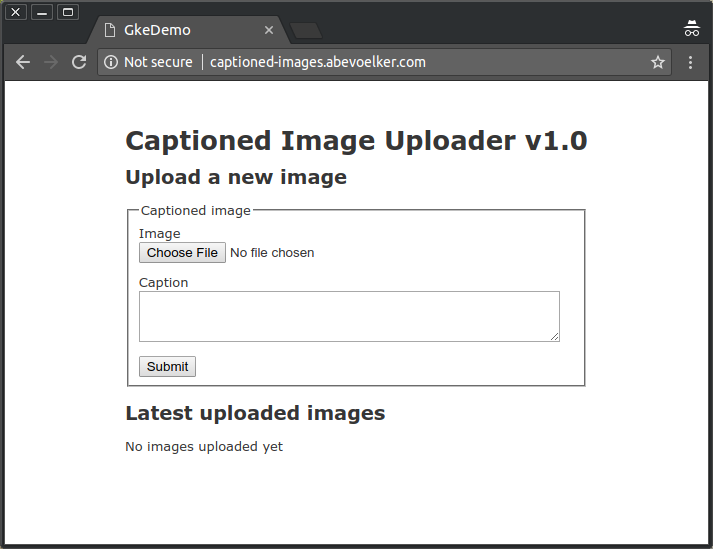Go back using the back arrow
The height and width of the screenshot is (549, 713).
point(23,62)
